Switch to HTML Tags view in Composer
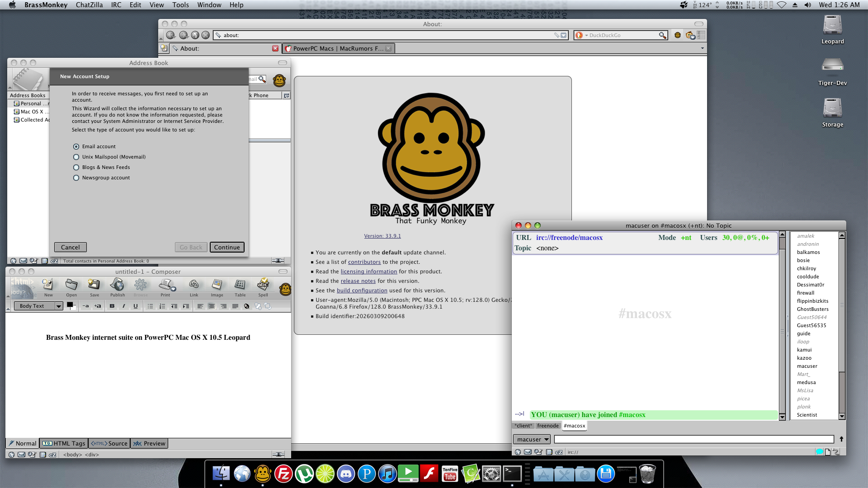This screenshot has width=868, height=488. coord(64,443)
